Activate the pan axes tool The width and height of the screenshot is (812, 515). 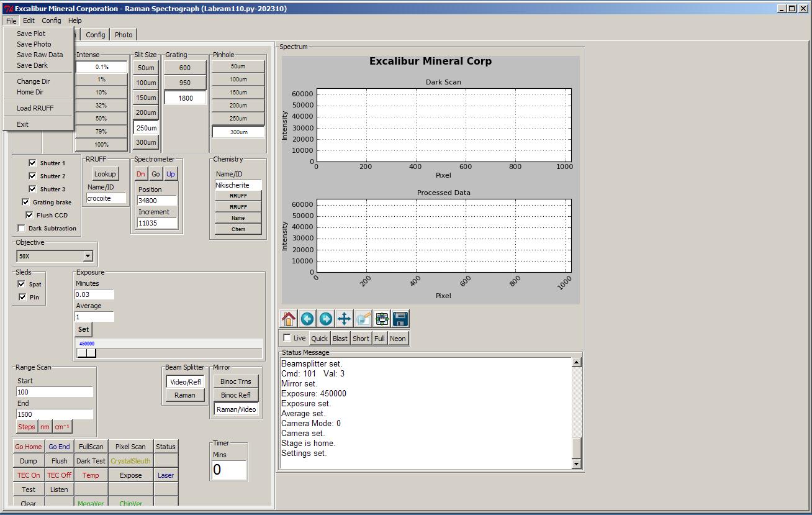click(x=345, y=319)
